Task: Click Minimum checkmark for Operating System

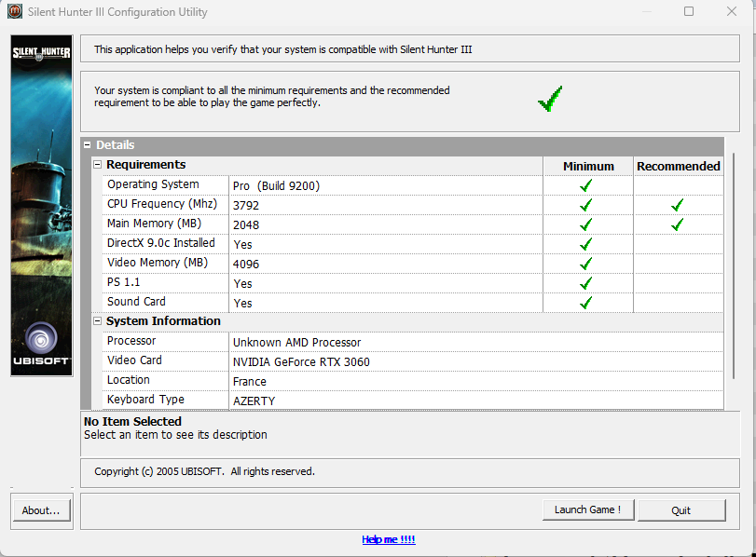Action: [x=586, y=185]
